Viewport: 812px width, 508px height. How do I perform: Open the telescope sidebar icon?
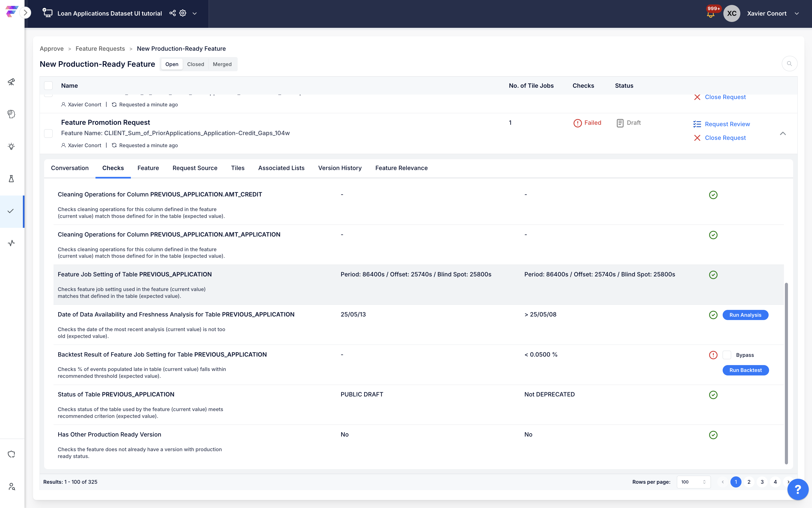click(x=11, y=82)
